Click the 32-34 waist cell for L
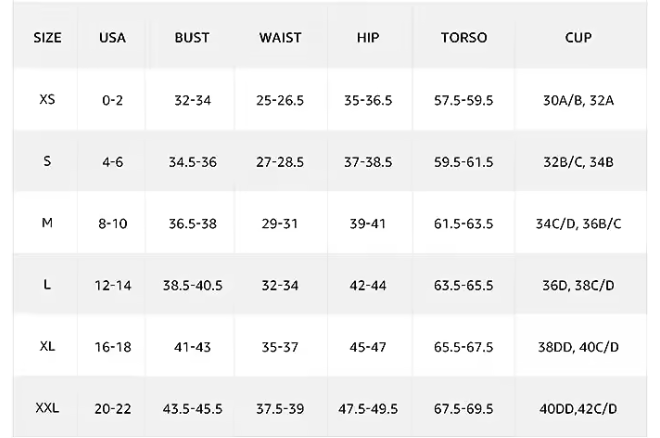Image resolution: width=660 pixels, height=438 pixels. pos(280,285)
